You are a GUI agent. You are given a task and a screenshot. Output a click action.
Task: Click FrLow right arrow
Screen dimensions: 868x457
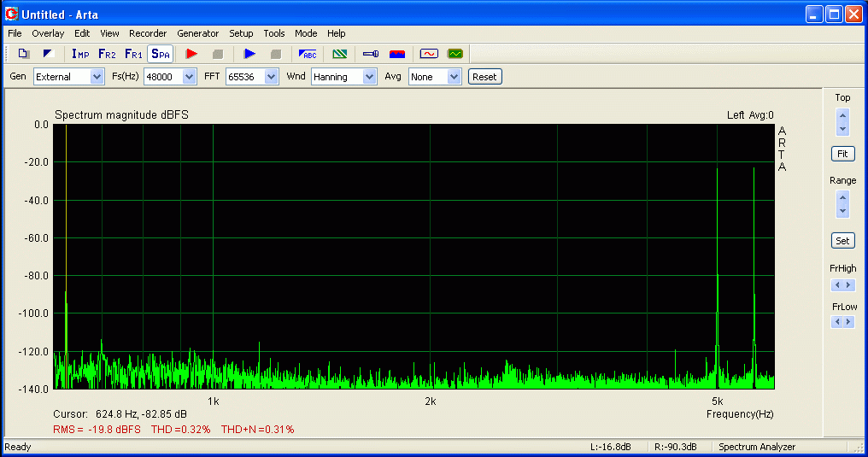tap(848, 322)
